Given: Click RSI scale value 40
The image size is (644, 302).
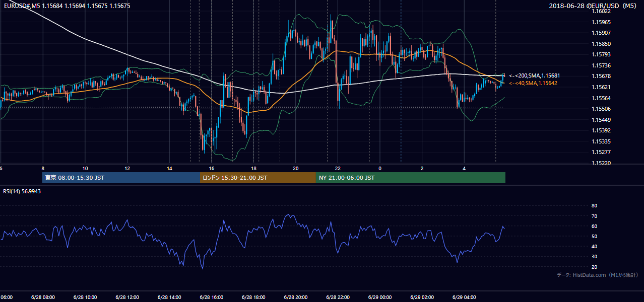Looking at the screenshot, I should tap(595, 246).
